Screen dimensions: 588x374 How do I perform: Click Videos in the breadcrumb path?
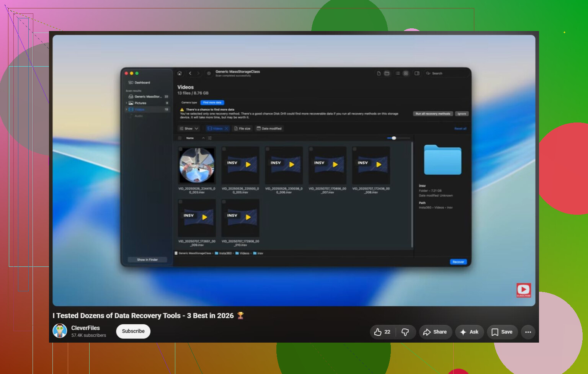(x=242, y=253)
